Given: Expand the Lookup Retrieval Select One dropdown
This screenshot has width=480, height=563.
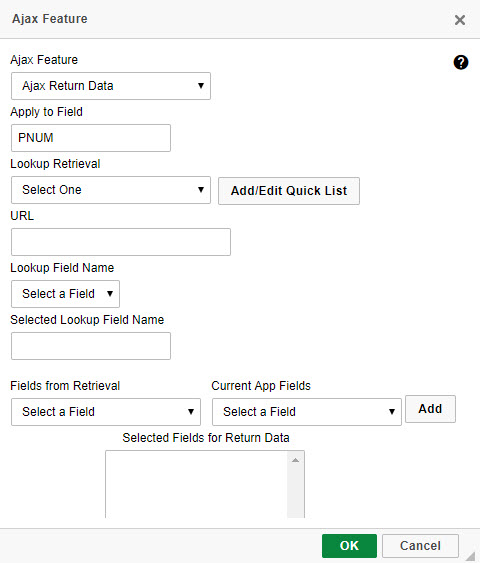Looking at the screenshot, I should click(x=111, y=190).
